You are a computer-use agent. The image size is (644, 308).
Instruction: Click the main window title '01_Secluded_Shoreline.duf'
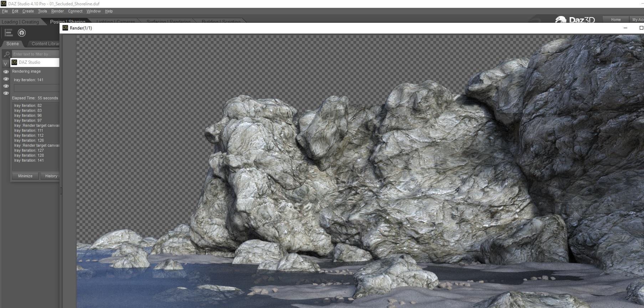[x=75, y=4]
